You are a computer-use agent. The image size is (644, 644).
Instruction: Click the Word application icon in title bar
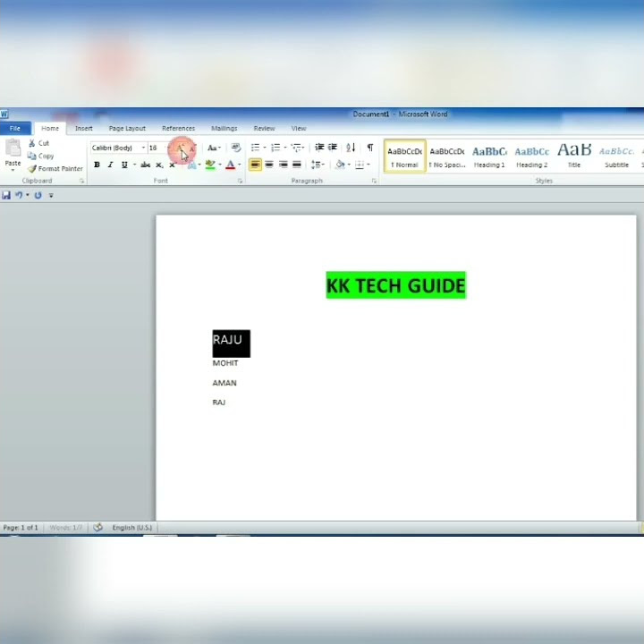(4, 114)
